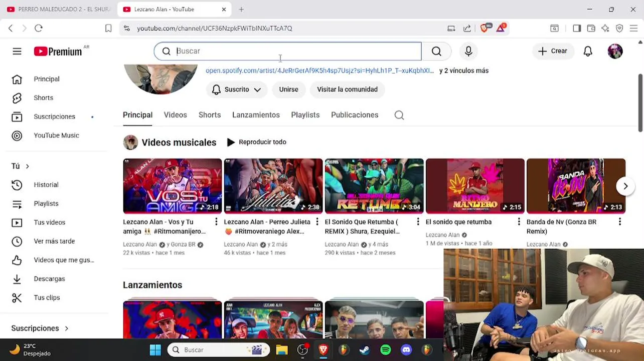Open Brave Leo AI sparkle icon
644x361 pixels.
[x=605, y=29]
